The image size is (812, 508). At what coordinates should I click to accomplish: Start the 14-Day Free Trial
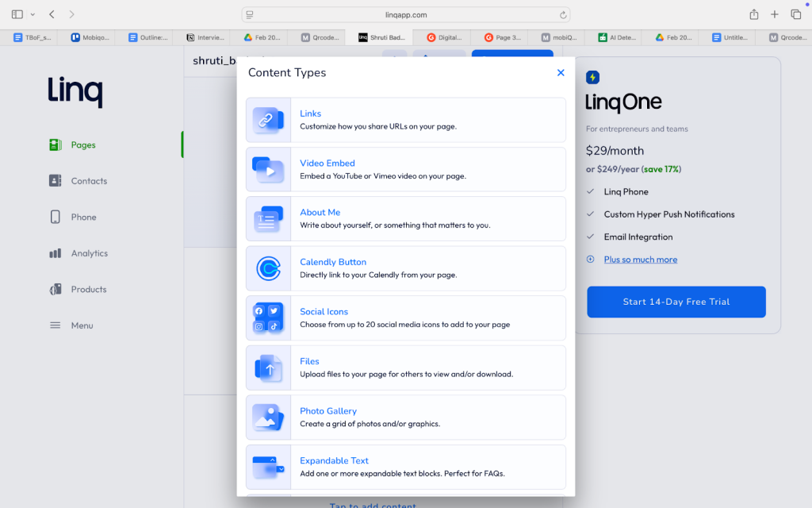click(x=676, y=302)
